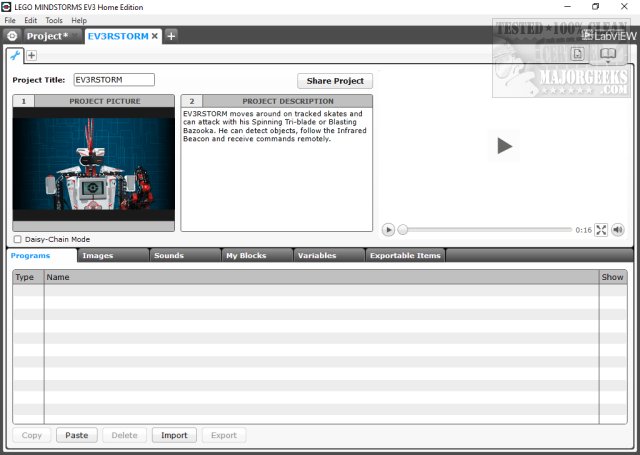This screenshot has width=640, height=455.
Task: Click the Delete button
Action: pos(124,435)
